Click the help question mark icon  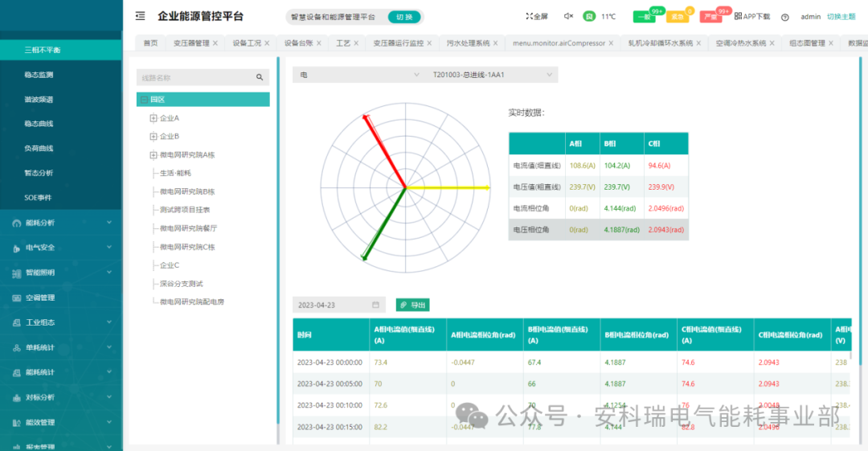(x=785, y=17)
